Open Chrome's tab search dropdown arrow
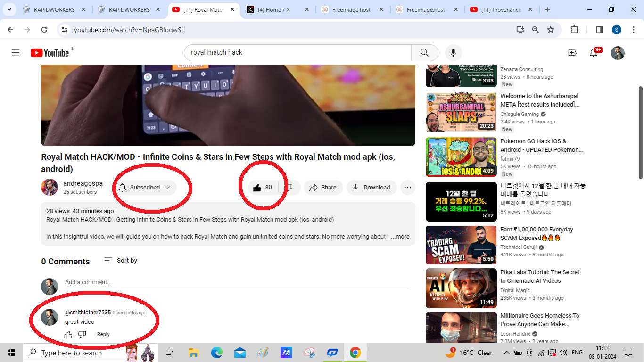644x362 pixels. pyautogui.click(x=9, y=9)
